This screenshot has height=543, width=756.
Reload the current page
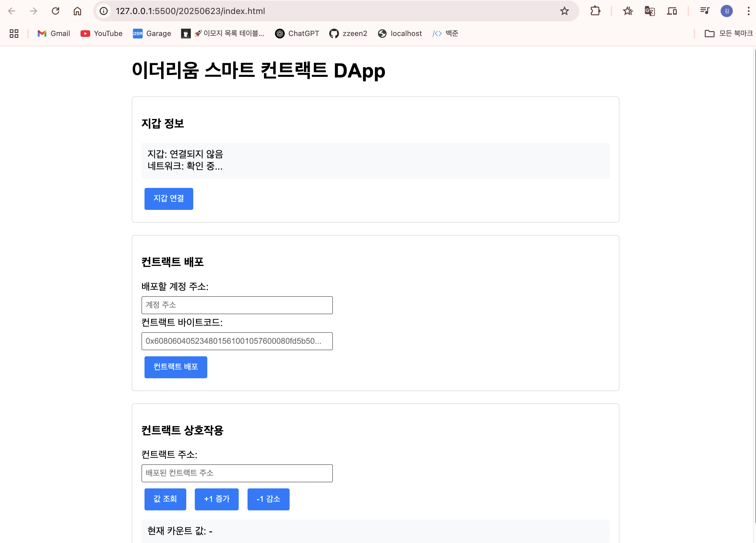pos(56,11)
